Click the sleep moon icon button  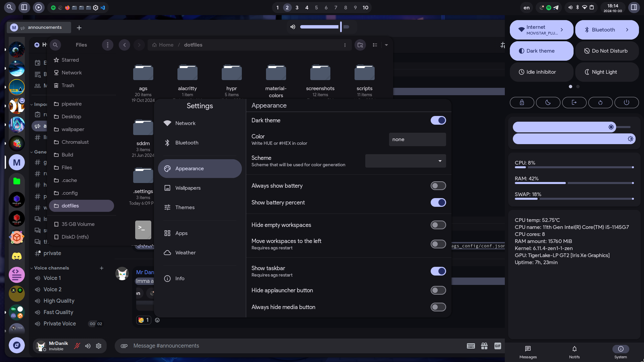point(548,103)
